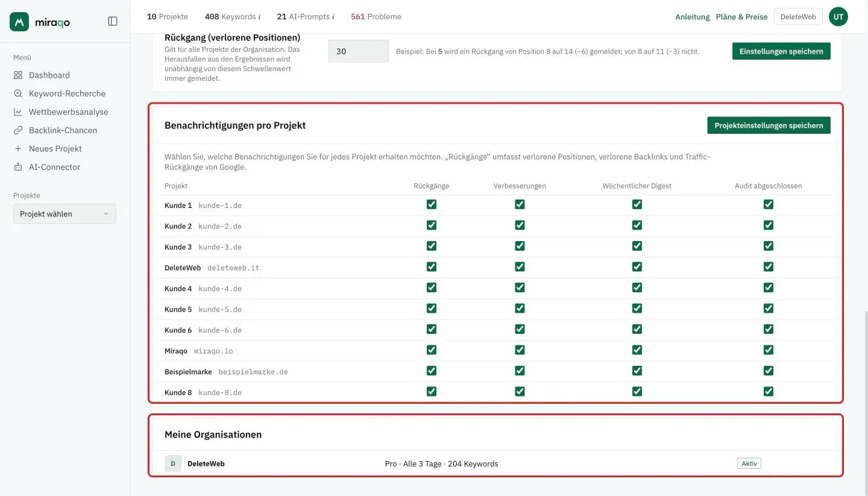
Task: Open the UT user avatar
Action: (838, 17)
